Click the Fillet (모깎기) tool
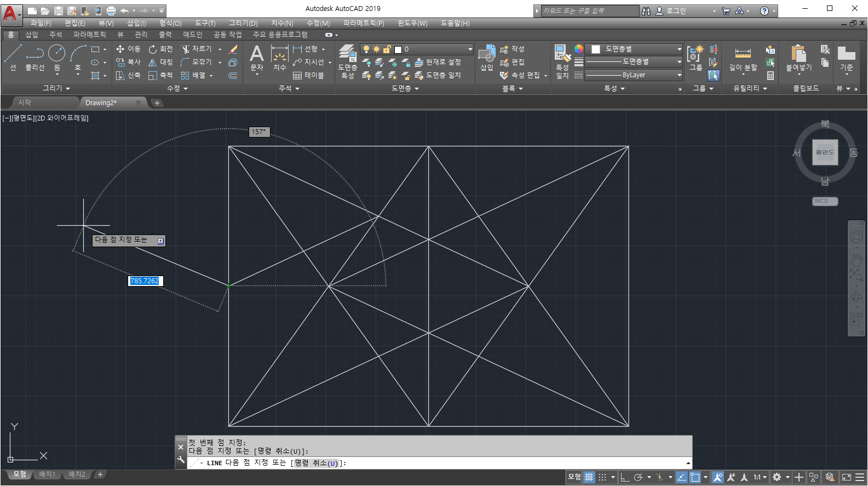Screen dimensions: 868x486 197,62
